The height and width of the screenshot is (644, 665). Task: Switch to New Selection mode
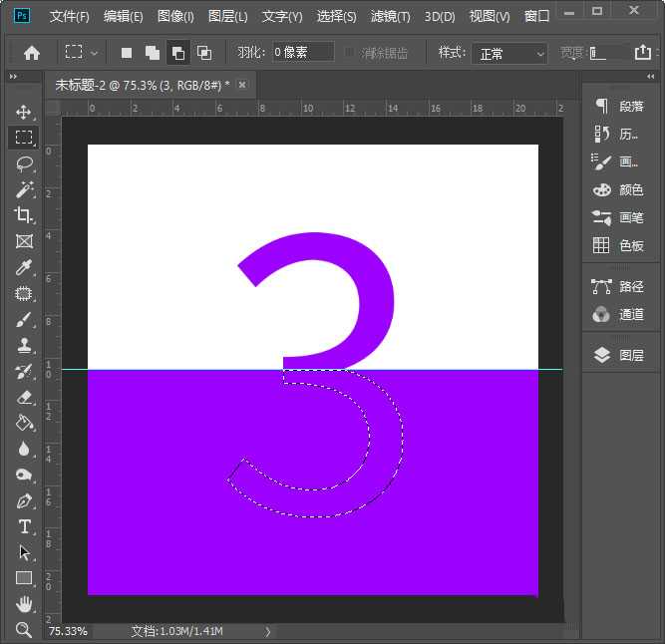pyautogui.click(x=127, y=53)
